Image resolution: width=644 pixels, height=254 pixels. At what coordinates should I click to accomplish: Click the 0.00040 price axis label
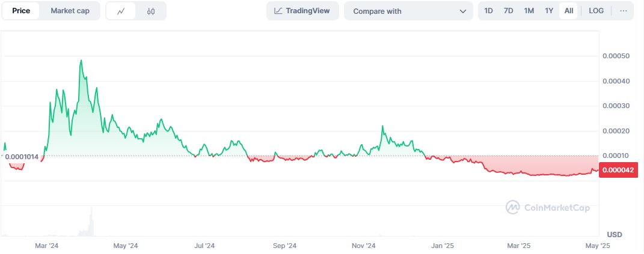(616, 81)
